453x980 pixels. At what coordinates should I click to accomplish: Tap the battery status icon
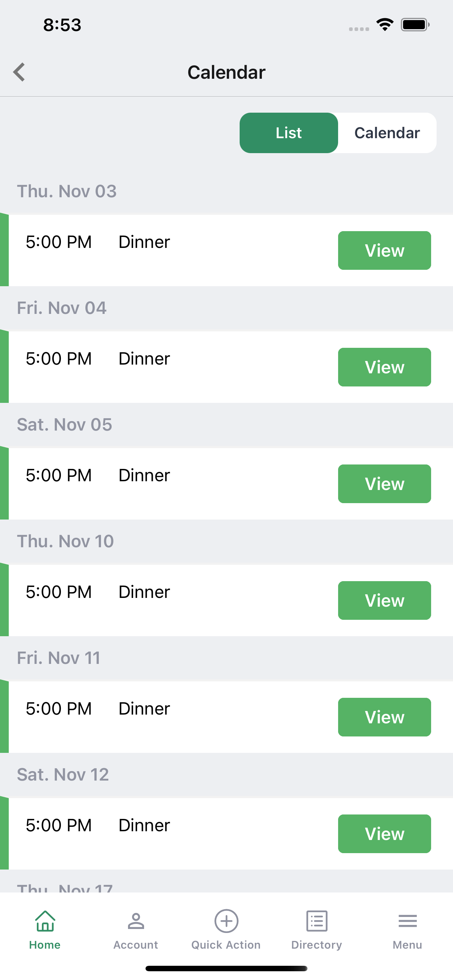pos(415,25)
